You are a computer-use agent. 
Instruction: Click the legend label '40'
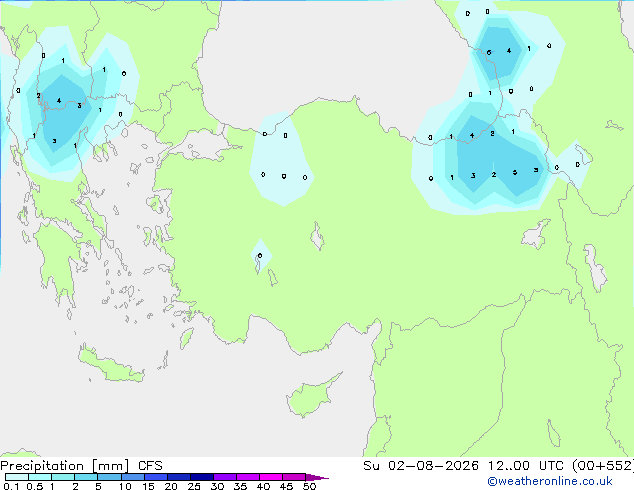(263, 486)
